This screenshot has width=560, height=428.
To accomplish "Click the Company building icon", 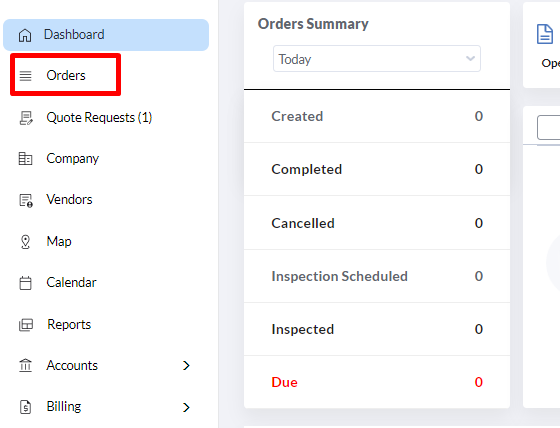I will 25,159.
